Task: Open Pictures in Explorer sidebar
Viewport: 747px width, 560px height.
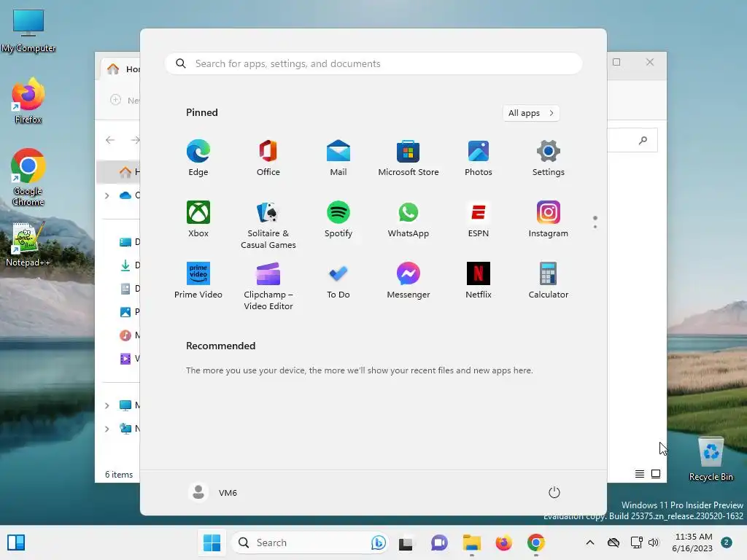Action: click(x=128, y=312)
